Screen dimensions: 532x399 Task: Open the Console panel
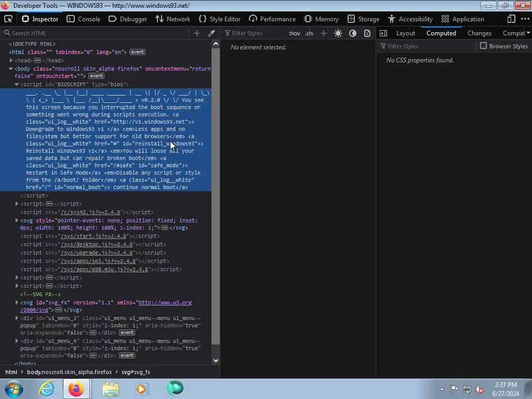tap(84, 19)
